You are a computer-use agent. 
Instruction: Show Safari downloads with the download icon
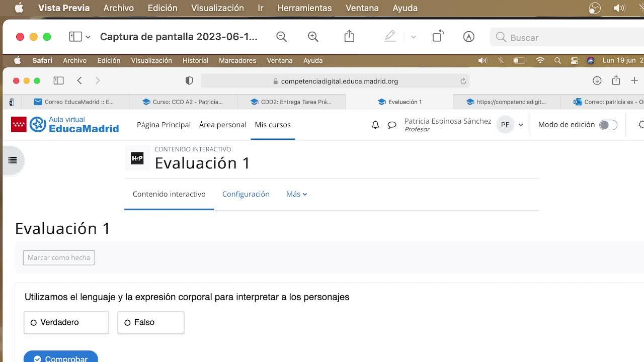597,80
